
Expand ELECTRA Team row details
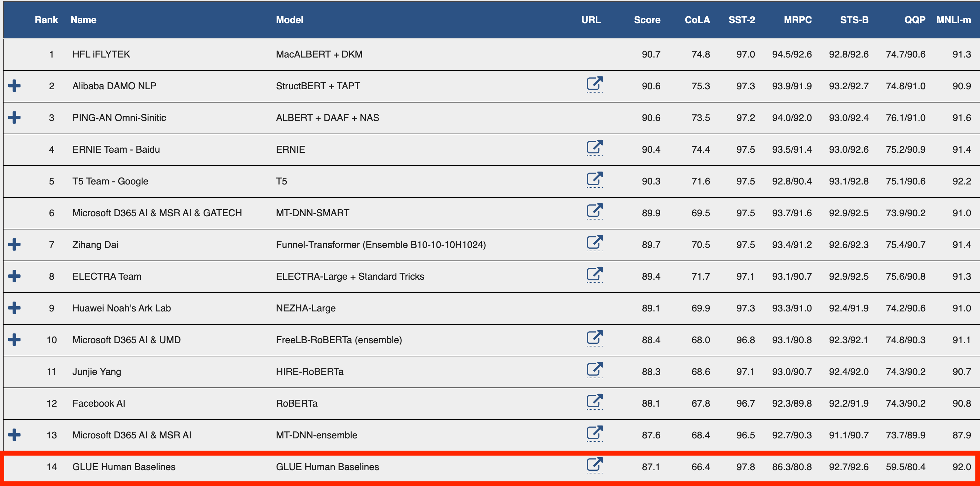tap(15, 276)
